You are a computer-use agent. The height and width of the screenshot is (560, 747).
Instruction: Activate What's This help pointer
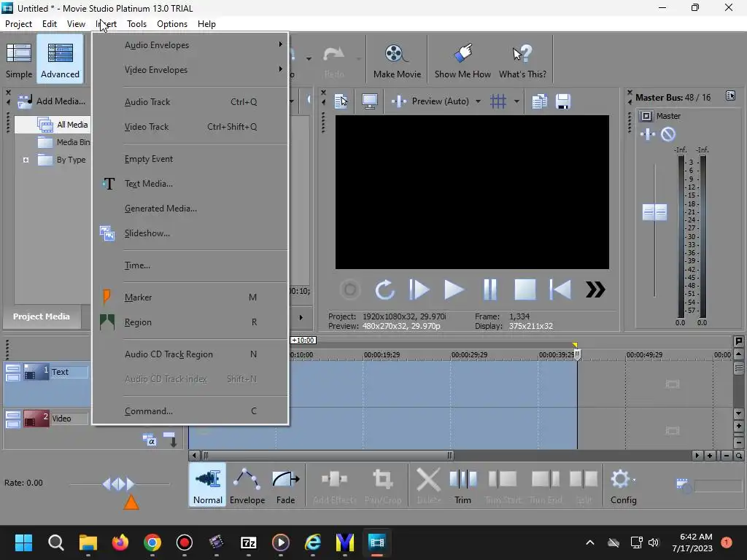pos(522,60)
